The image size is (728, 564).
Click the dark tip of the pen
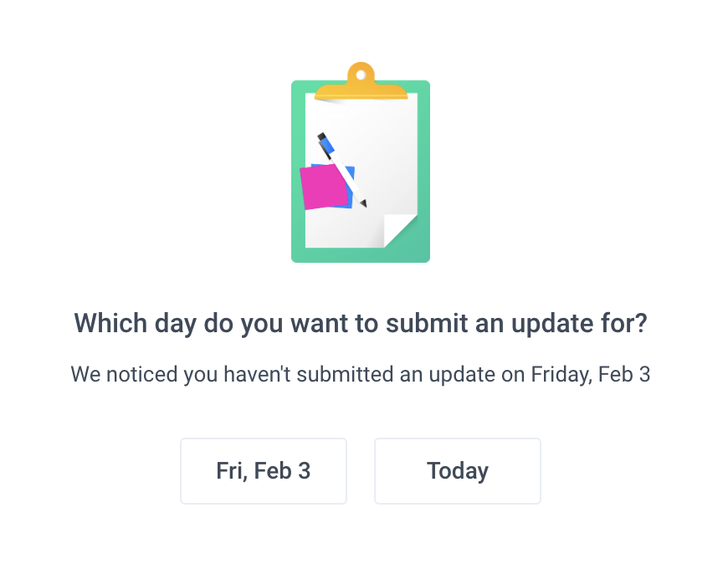(x=363, y=203)
